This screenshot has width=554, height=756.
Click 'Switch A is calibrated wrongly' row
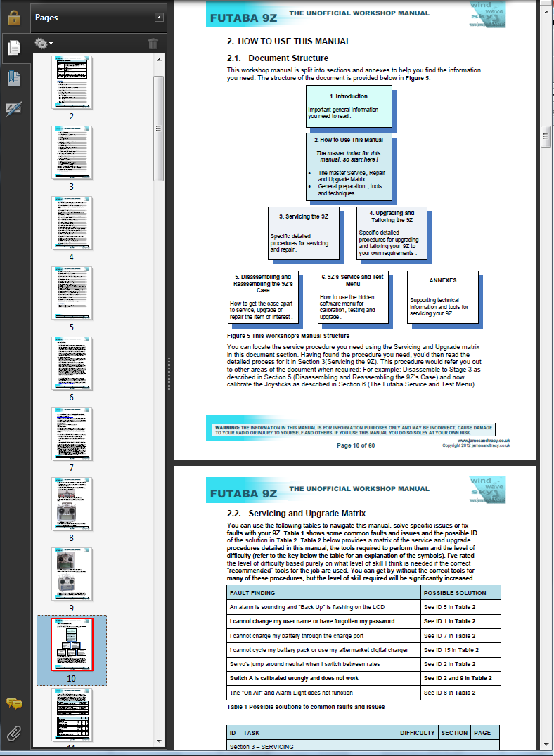pos(323,679)
